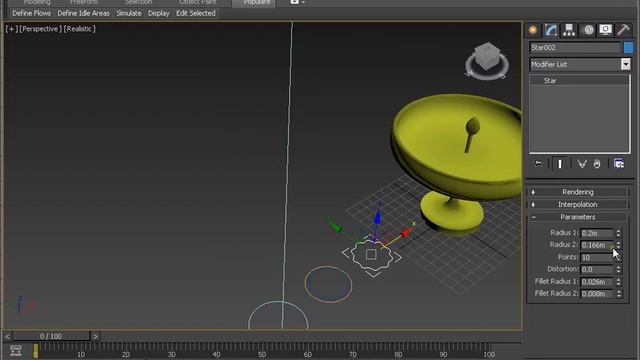This screenshot has height=360, width=640.
Task: Go to next frame on time slider
Action: tap(95, 336)
